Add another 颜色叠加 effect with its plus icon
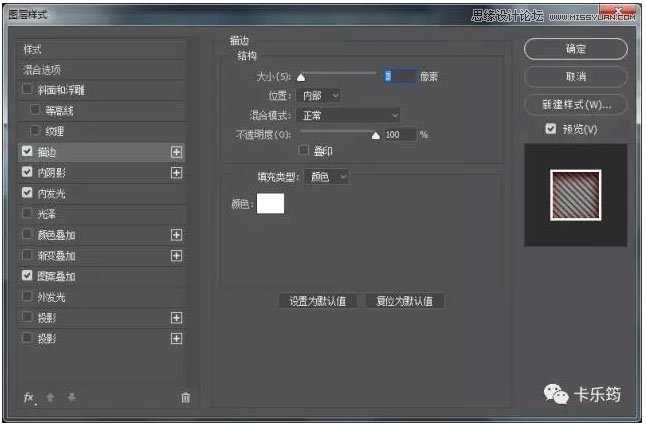Screen dimensions: 646x425 click(x=177, y=235)
